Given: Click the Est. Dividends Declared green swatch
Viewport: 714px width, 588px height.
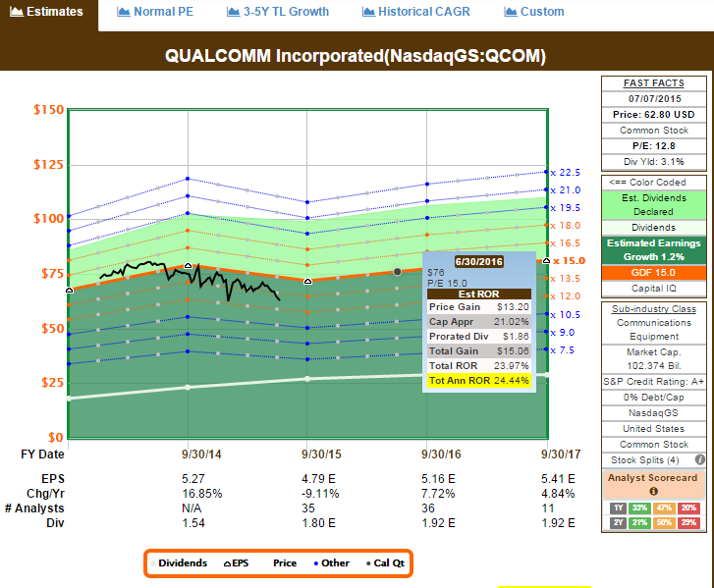Looking at the screenshot, I should [653, 205].
